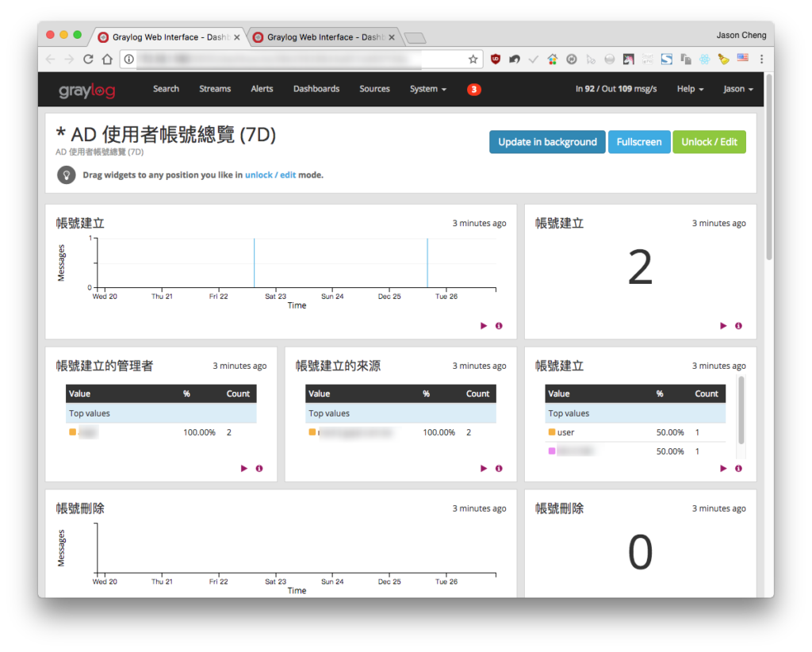Expand the System dropdown menu
The width and height of the screenshot is (812, 652).
pos(427,89)
